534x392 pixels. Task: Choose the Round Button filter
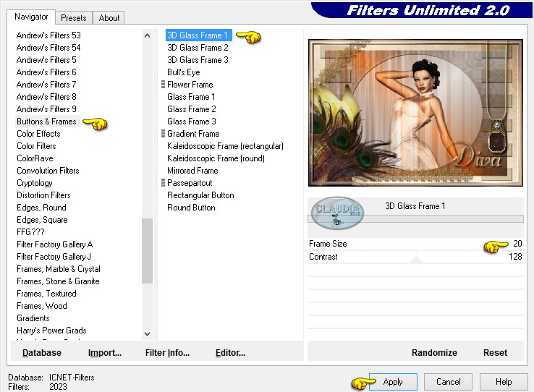tap(192, 208)
